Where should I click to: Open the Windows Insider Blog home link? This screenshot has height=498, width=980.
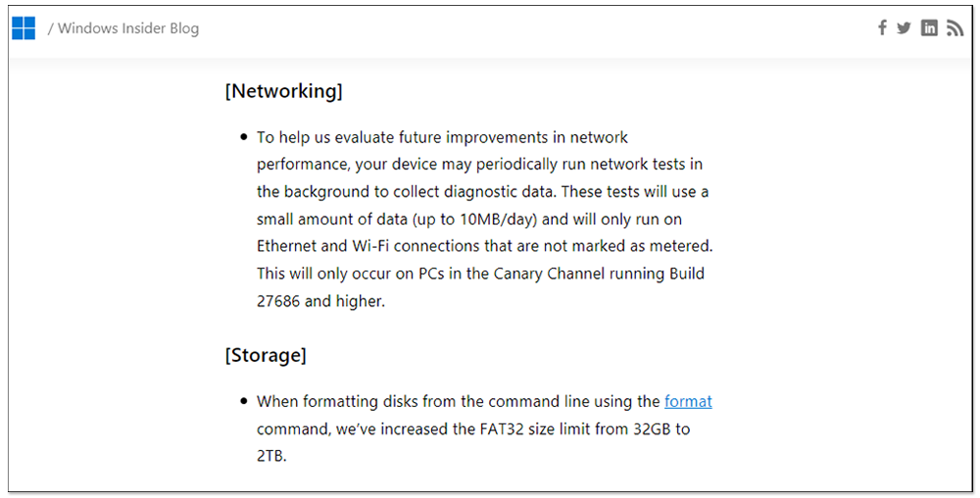[128, 28]
